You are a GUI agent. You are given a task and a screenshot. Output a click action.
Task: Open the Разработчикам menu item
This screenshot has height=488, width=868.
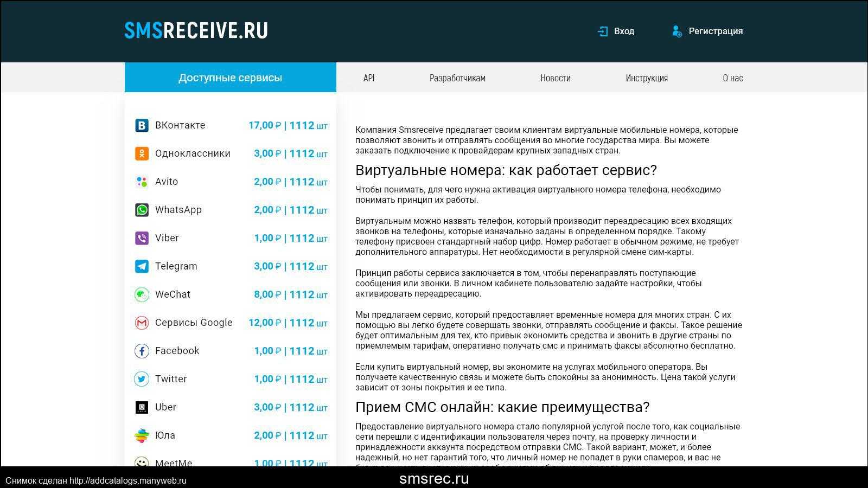(457, 78)
